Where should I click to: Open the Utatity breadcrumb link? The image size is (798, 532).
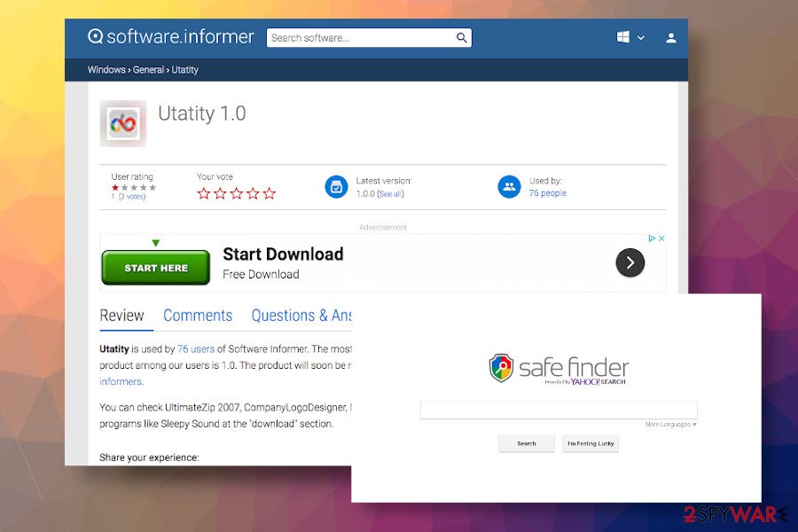point(184,70)
